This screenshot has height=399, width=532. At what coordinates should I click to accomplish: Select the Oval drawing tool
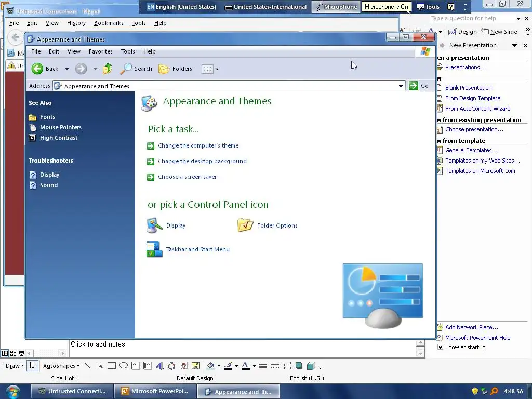[124, 366]
